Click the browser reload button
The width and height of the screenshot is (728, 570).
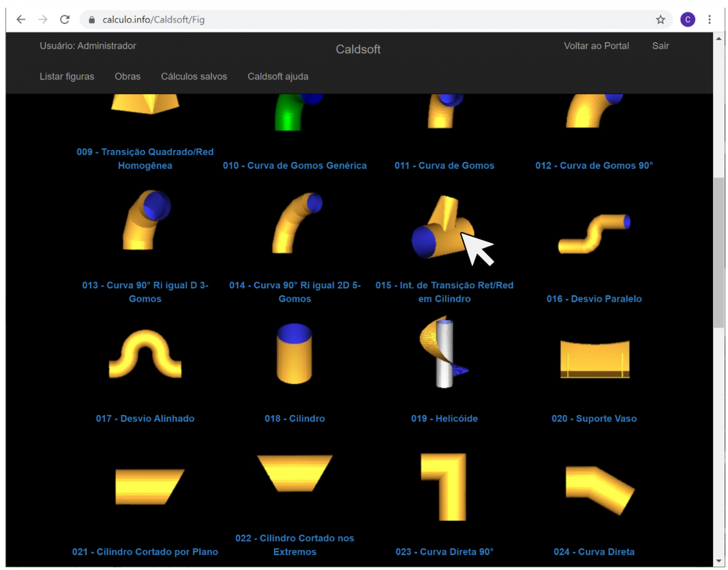pyautogui.click(x=64, y=20)
